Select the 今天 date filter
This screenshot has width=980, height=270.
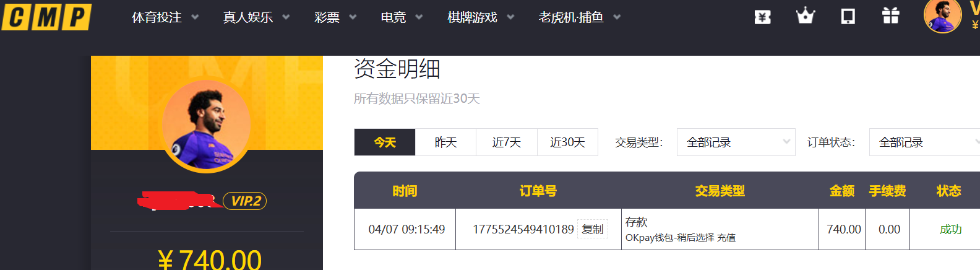[384, 142]
